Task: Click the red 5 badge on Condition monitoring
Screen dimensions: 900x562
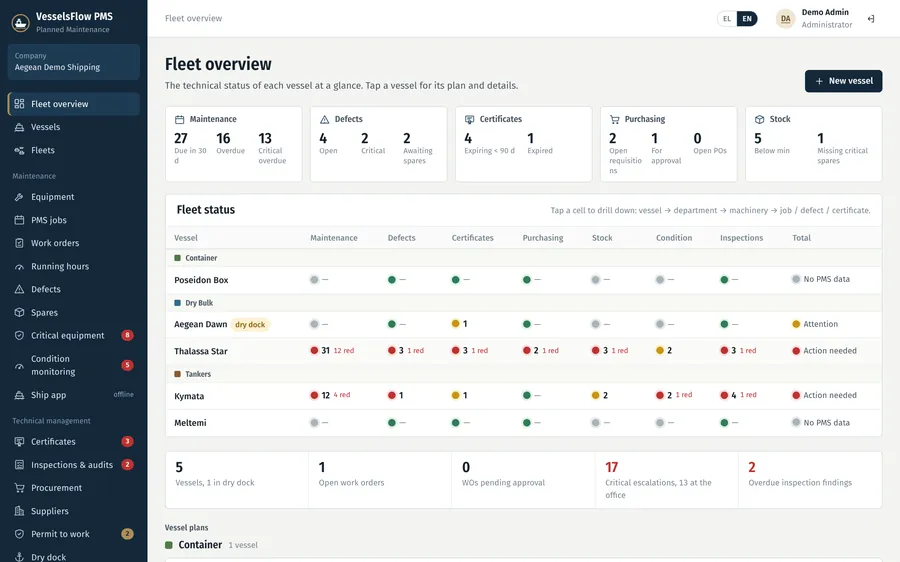Action: (x=127, y=365)
